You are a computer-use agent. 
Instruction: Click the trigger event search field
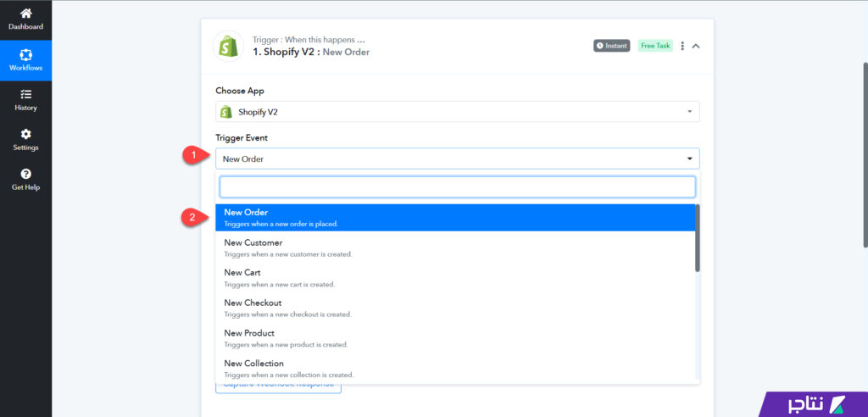coord(457,187)
